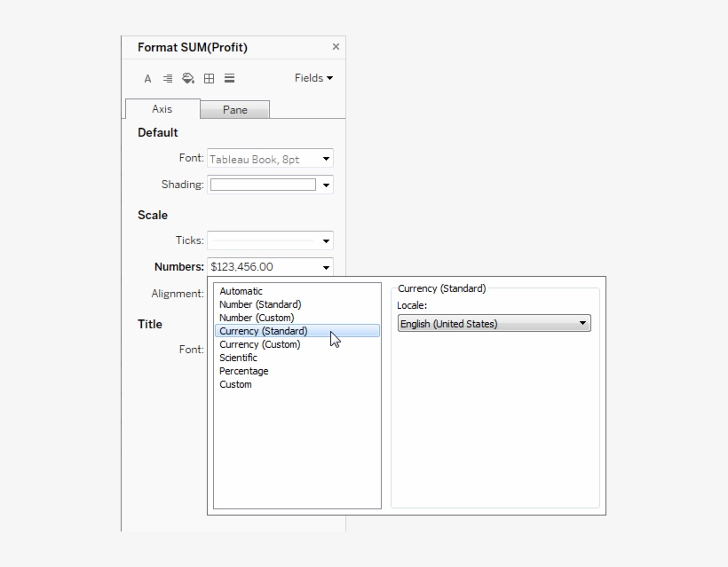The height and width of the screenshot is (567, 728).
Task: Open the Ticks dropdown
Action: [270, 240]
